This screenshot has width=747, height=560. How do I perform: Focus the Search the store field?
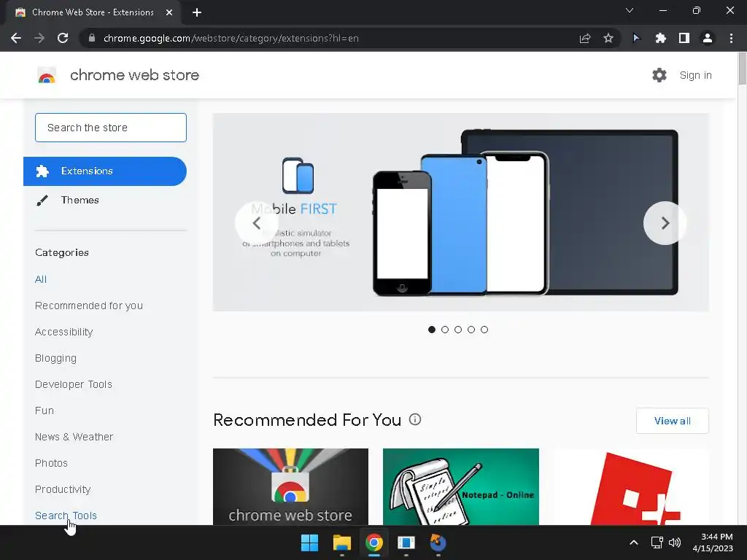[x=111, y=128]
